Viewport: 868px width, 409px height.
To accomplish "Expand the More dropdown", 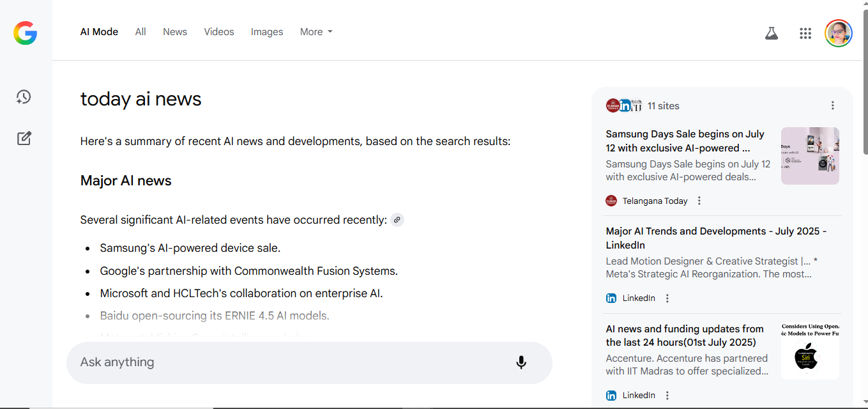I will [x=316, y=32].
